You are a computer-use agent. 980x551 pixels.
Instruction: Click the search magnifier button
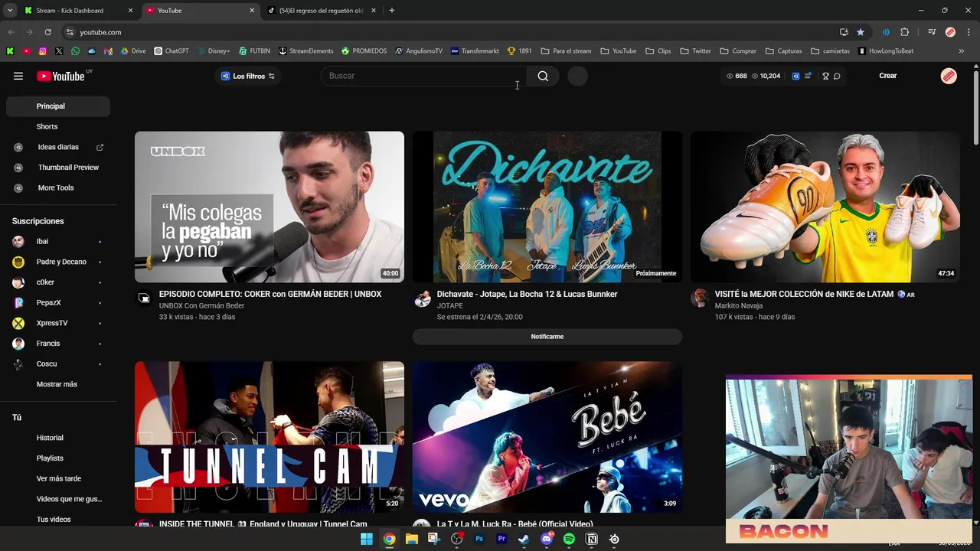[x=543, y=76]
